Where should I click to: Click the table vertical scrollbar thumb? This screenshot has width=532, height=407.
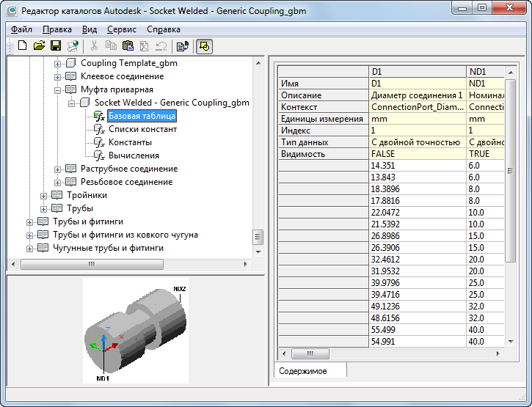(x=510, y=171)
